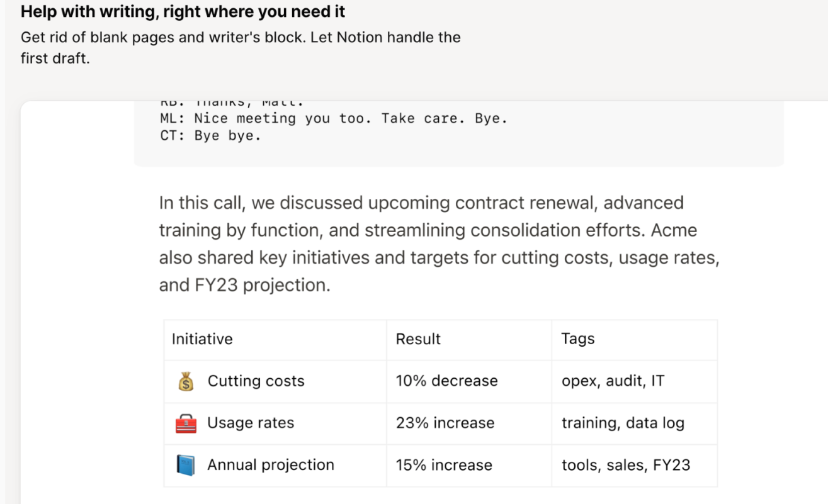This screenshot has height=504, width=828.
Task: Click the summary paragraph starting "In this call"
Action: [x=439, y=244]
